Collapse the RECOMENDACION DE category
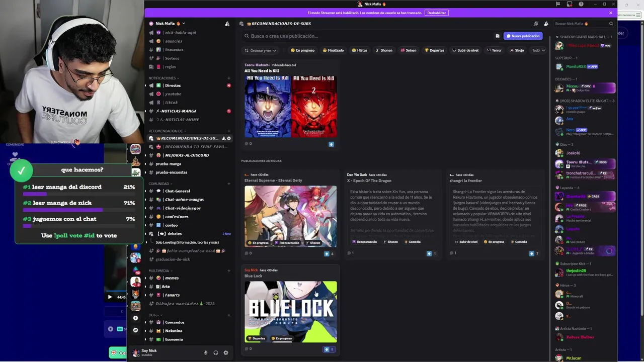 point(167,131)
